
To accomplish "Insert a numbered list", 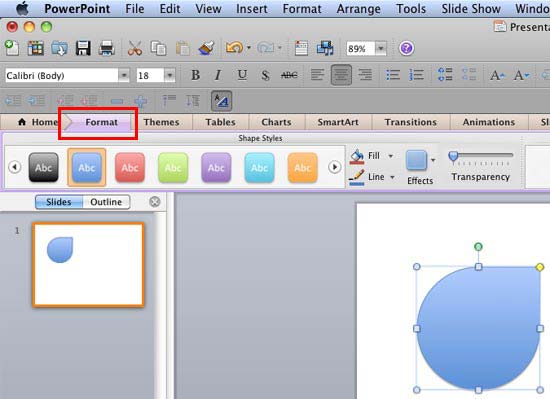I will pyautogui.click(x=416, y=75).
